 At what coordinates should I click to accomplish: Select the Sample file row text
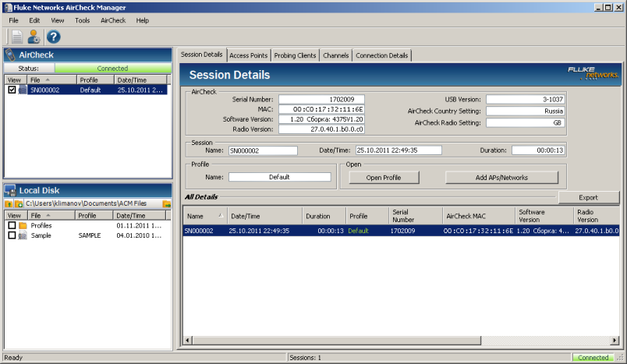41,235
